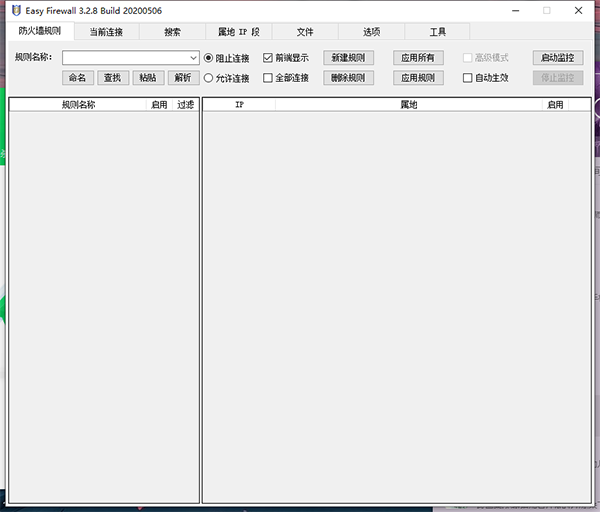Click the 解析 button
Viewport: 600px width, 512px height.
coord(183,78)
